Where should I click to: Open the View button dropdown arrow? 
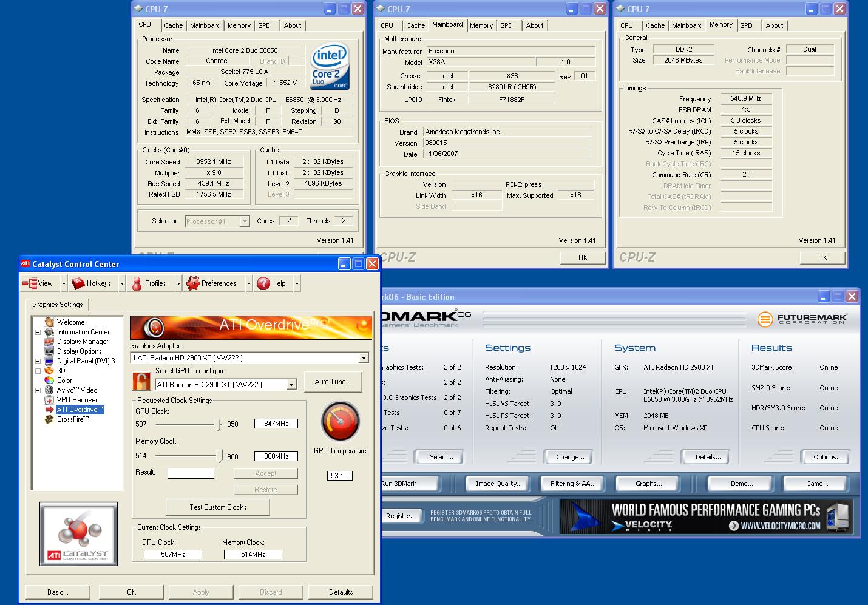pos(64,283)
